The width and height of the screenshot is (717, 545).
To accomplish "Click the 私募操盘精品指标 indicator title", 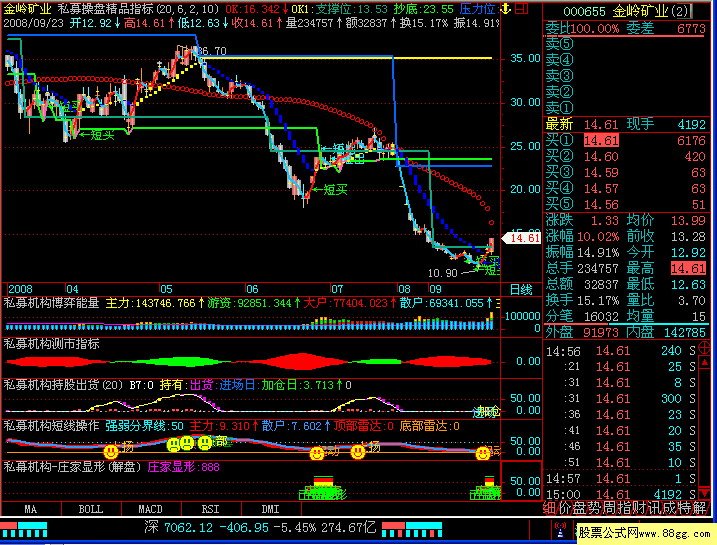I will 106,9.
